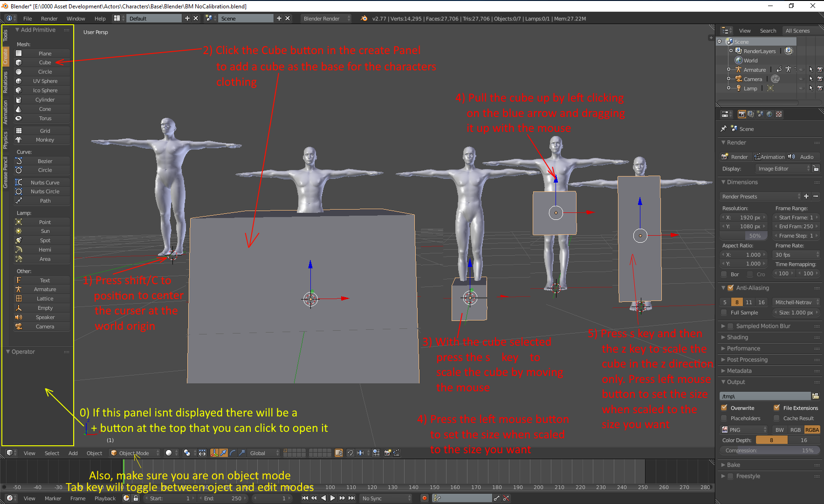Toggle Camera renderability icon in outliner
824x504 pixels.
(x=820, y=79)
